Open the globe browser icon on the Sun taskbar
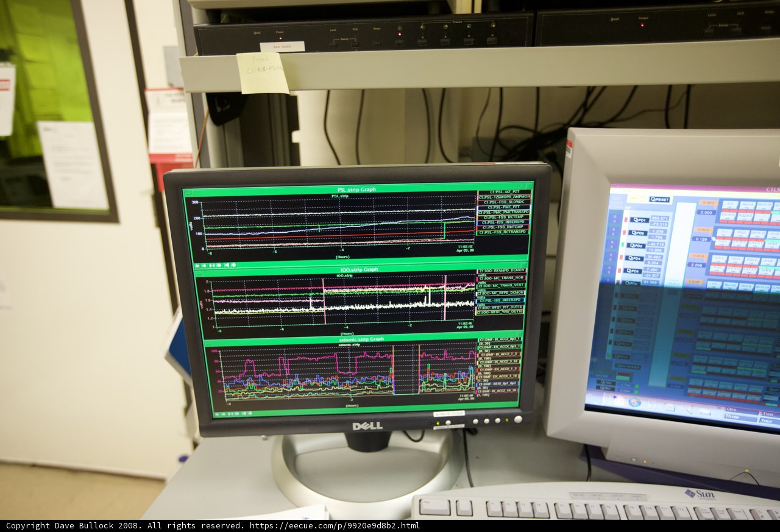780x532 pixels. 634,402
